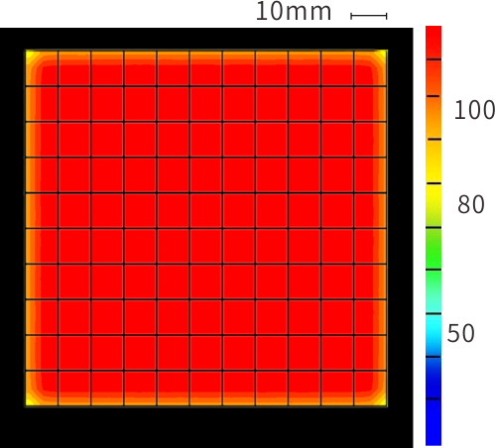The height and width of the screenshot is (448, 495).
Task: Select the 100 label on the color legend
Action: tap(474, 110)
